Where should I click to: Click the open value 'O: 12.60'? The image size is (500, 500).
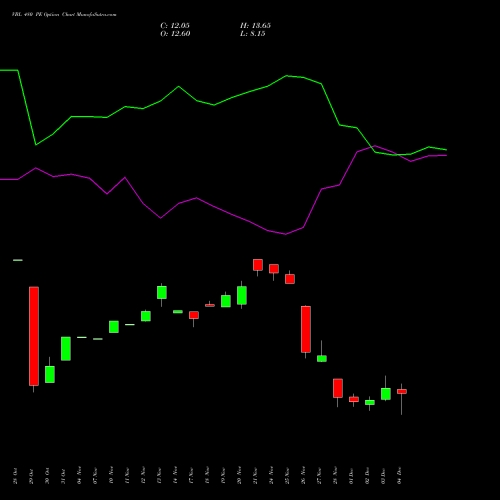(175, 34)
